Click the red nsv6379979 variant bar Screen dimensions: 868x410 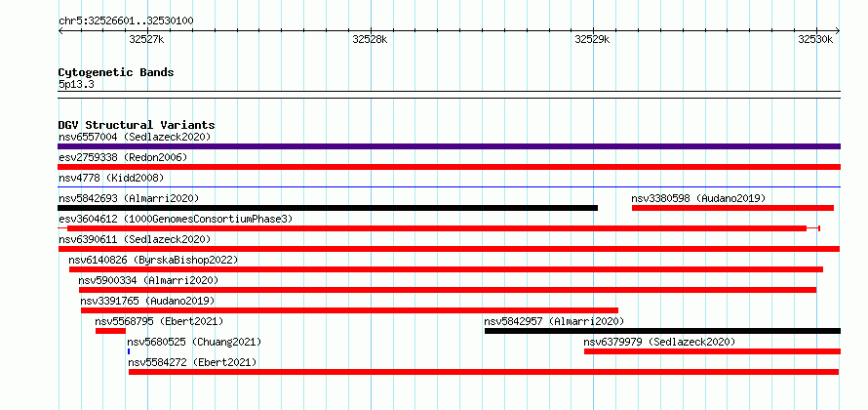[713, 351]
